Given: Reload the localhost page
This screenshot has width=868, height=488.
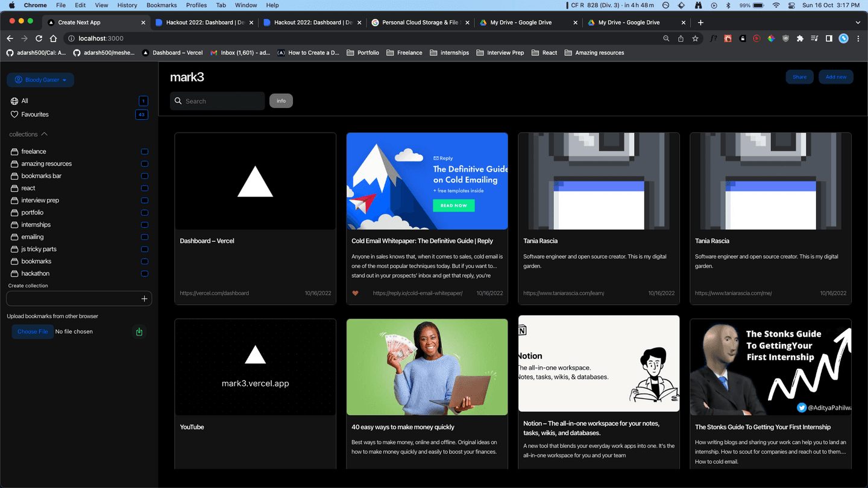Looking at the screenshot, I should pyautogui.click(x=39, y=38).
